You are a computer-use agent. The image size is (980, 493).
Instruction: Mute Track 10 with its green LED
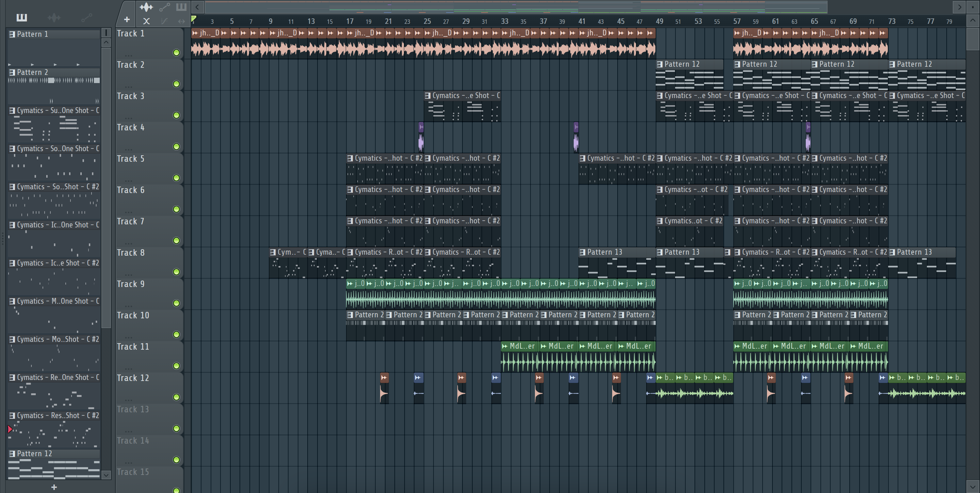pyautogui.click(x=176, y=334)
